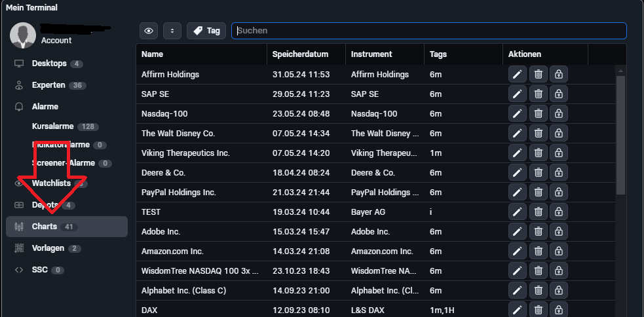Open the Experten section
This screenshot has height=317, width=644.
(50, 85)
